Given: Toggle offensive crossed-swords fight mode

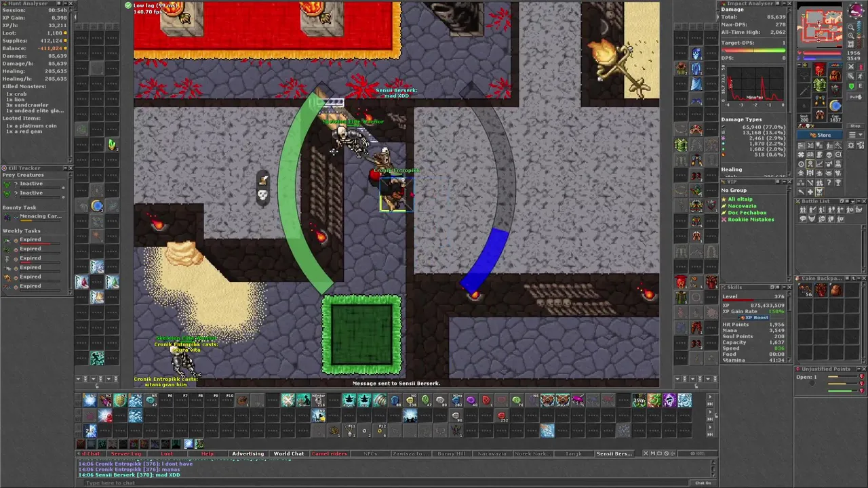Looking at the screenshot, I should pos(851,67).
